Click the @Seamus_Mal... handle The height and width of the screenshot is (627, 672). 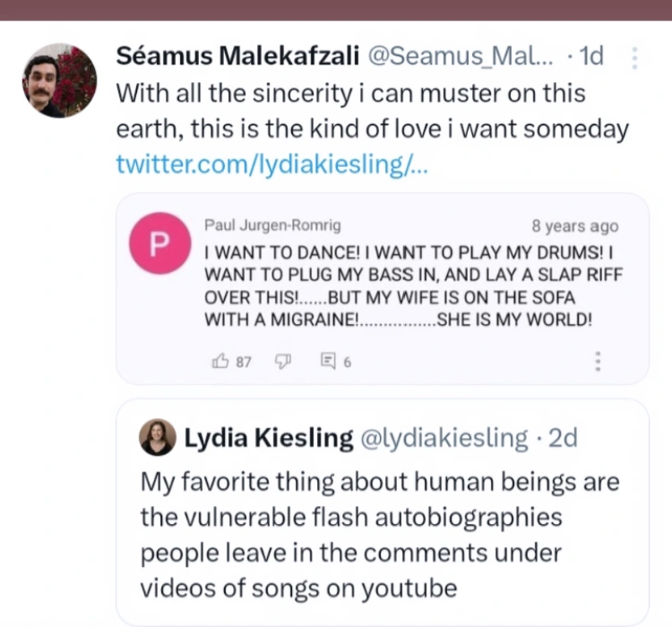point(461,57)
